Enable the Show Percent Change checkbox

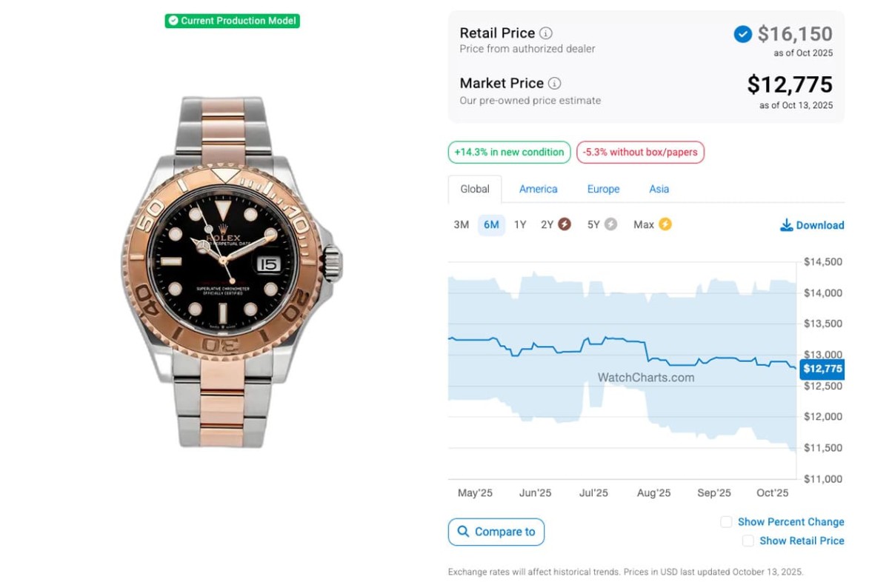[x=727, y=522]
